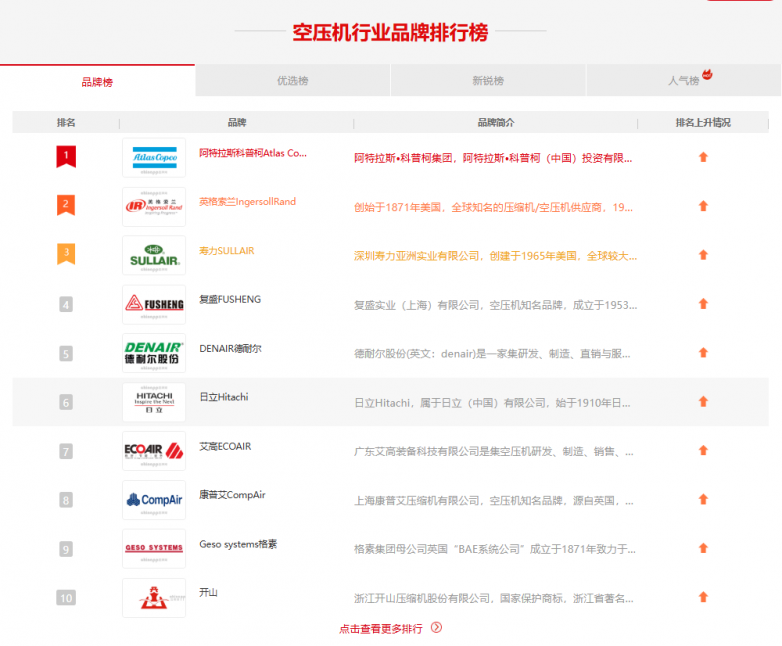Click description starting 复盛实业（上海）有限公司

(x=495, y=305)
